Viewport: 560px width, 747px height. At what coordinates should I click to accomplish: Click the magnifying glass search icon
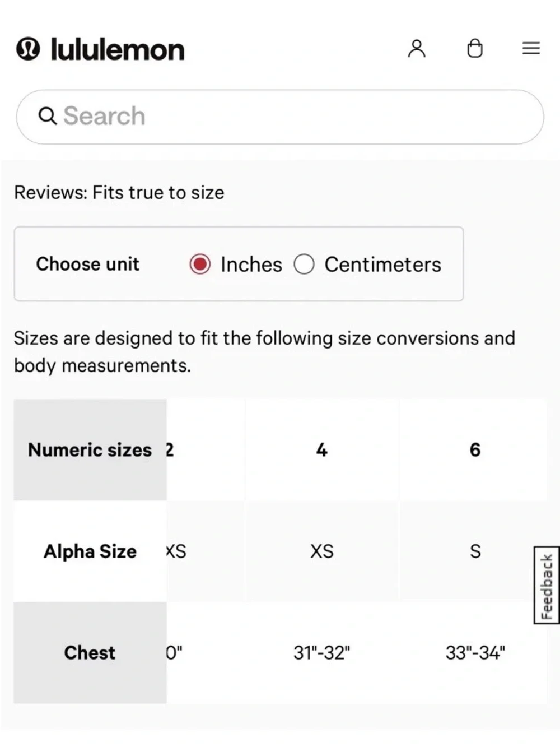[48, 116]
